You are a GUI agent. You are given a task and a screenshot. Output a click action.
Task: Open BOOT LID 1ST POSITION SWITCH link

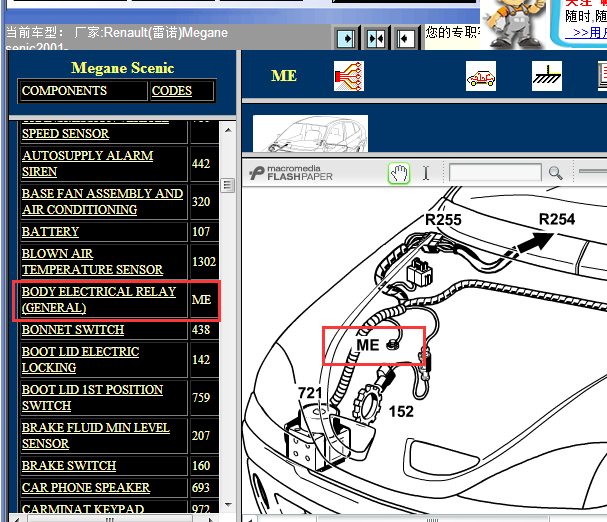click(x=92, y=397)
